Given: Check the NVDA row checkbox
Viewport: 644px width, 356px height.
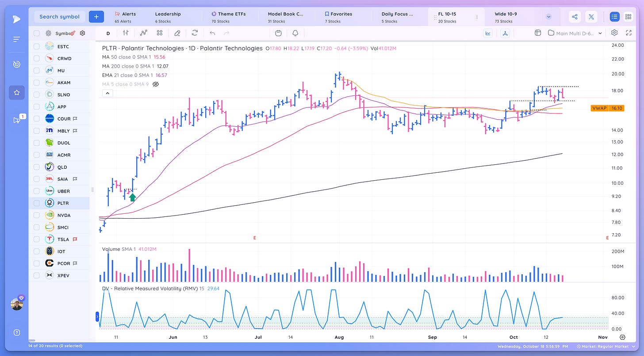Looking at the screenshot, I should [x=36, y=215].
